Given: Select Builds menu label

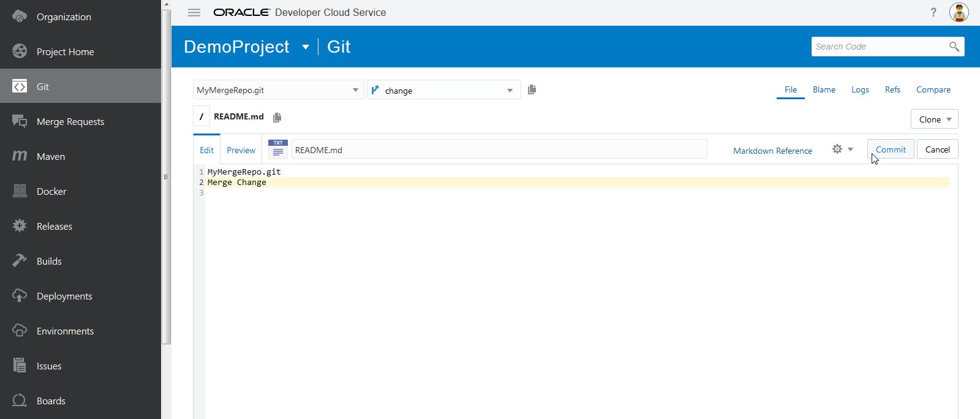Looking at the screenshot, I should [x=49, y=261].
